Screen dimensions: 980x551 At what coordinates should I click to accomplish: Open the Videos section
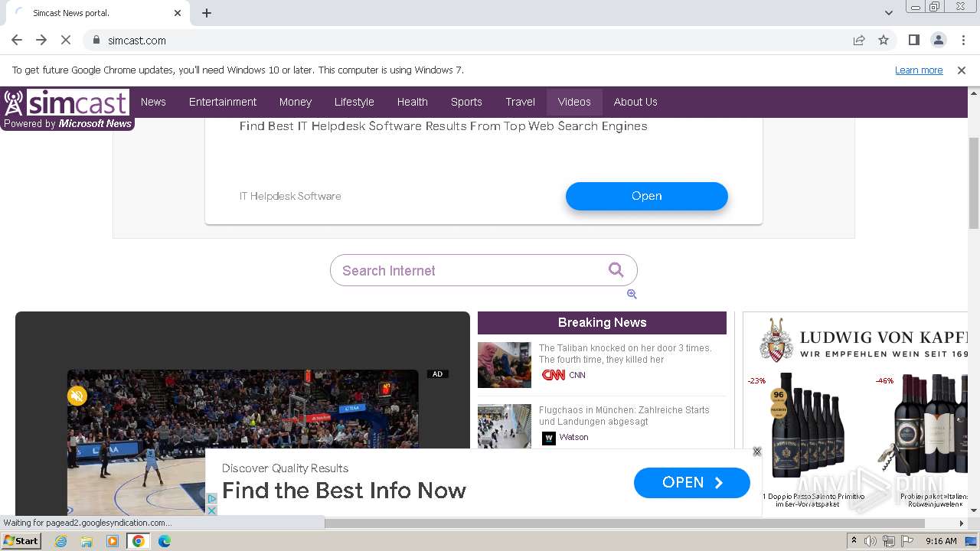click(574, 102)
